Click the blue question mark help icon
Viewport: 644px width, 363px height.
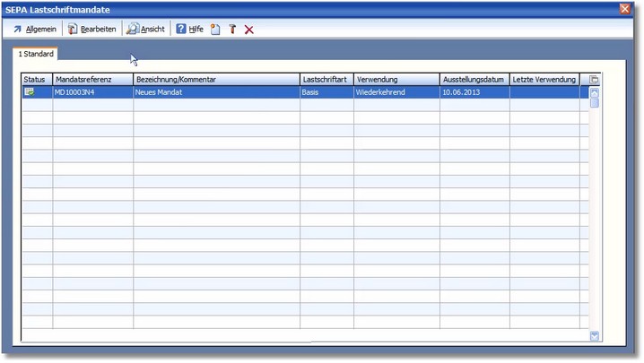coord(180,30)
